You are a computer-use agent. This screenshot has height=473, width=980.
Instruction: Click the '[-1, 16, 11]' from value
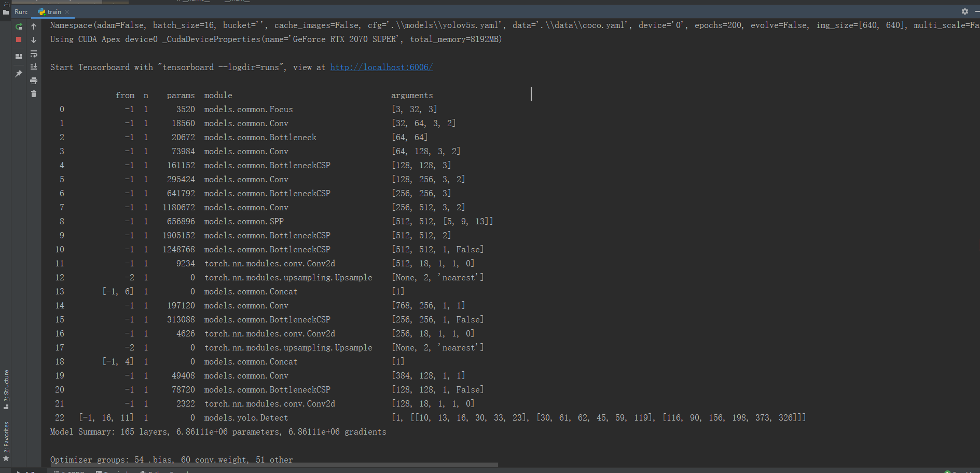106,418
